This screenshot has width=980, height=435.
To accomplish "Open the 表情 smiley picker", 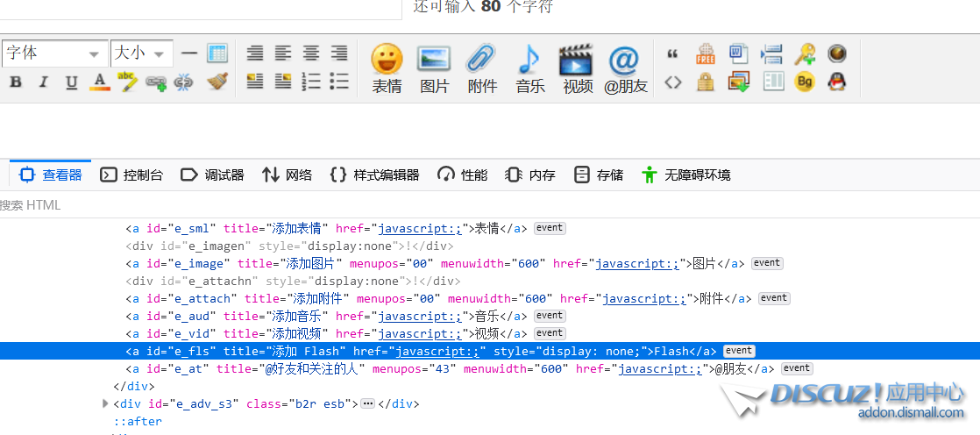I will (x=387, y=68).
